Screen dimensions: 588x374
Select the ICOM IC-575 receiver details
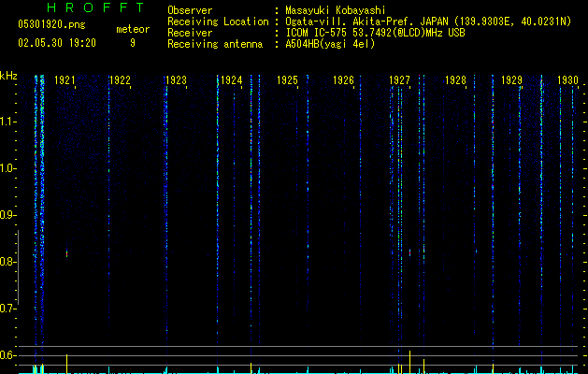(375, 33)
